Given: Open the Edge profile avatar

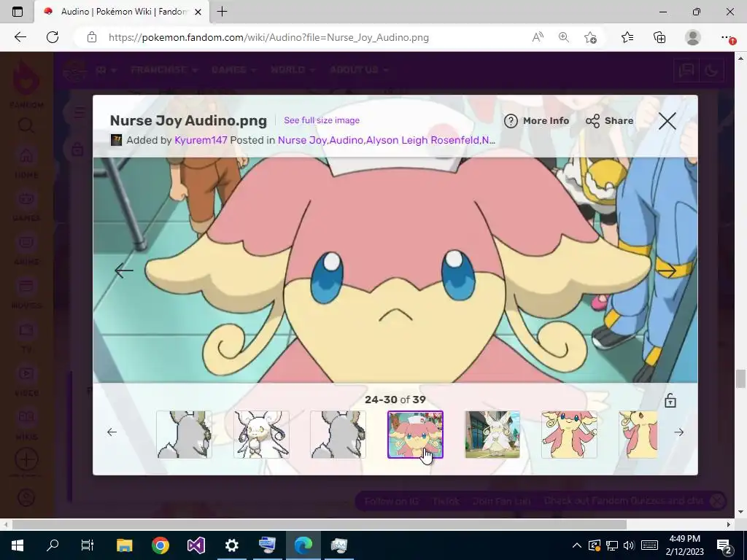Looking at the screenshot, I should coord(692,37).
